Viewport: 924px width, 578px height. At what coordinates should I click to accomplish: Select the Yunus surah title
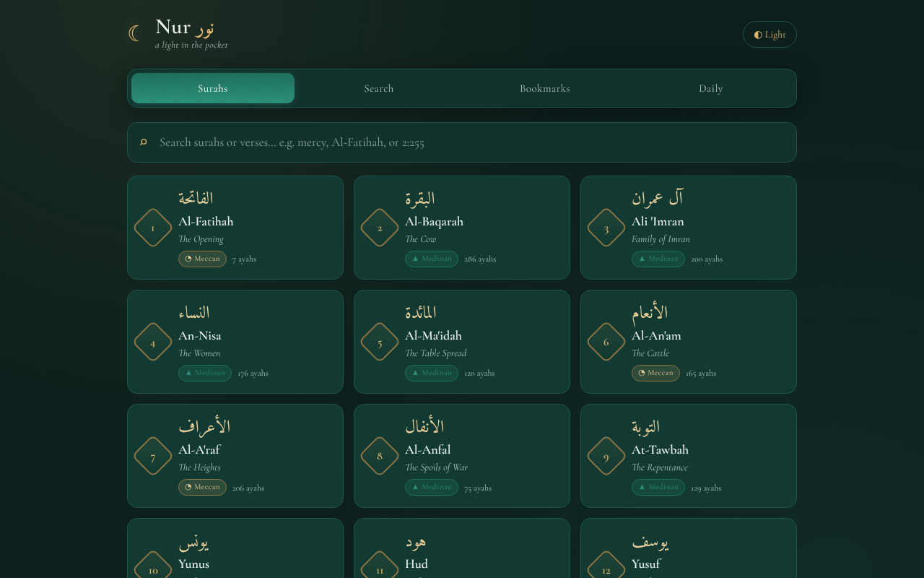pyautogui.click(x=193, y=564)
